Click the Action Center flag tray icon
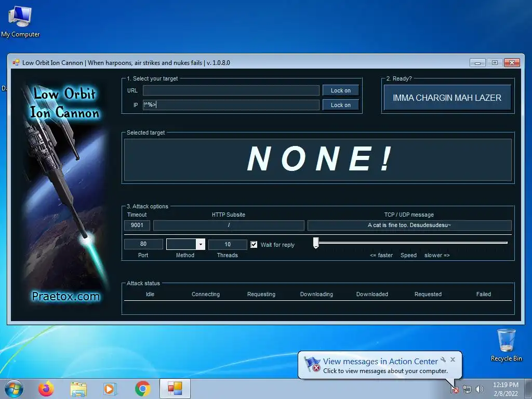The image size is (532, 399). coord(455,389)
